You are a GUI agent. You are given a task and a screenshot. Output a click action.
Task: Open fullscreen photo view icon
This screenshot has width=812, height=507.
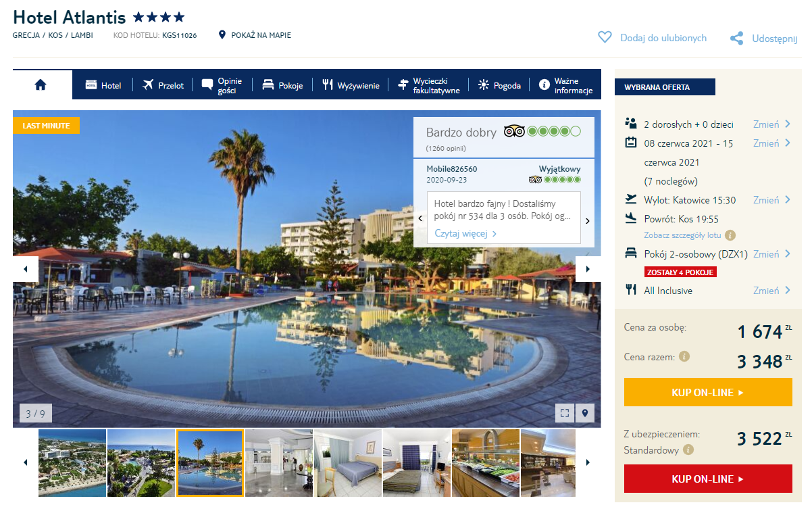pos(565,412)
